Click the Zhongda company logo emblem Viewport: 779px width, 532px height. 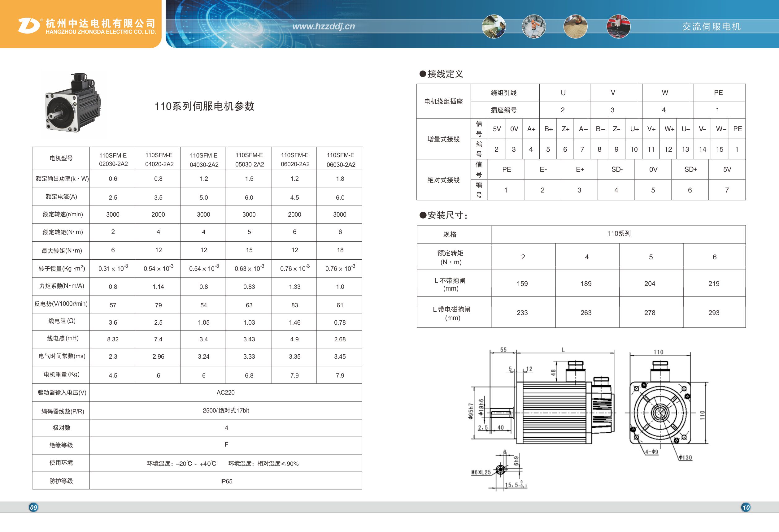[x=28, y=25]
